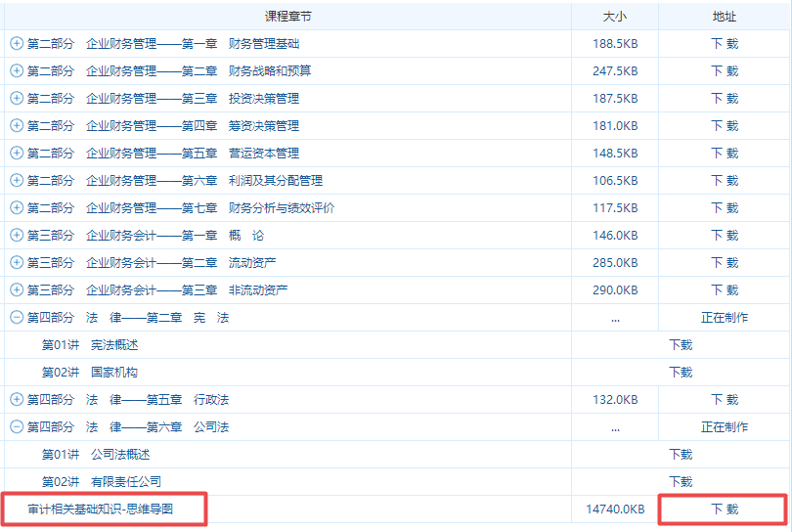The image size is (792, 532).
Task: Click the 132.0KB size cell
Action: tap(615, 400)
